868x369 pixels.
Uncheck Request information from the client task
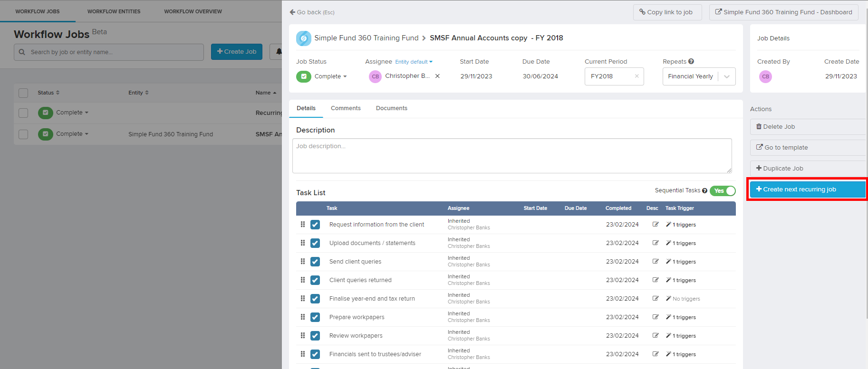[x=315, y=225]
